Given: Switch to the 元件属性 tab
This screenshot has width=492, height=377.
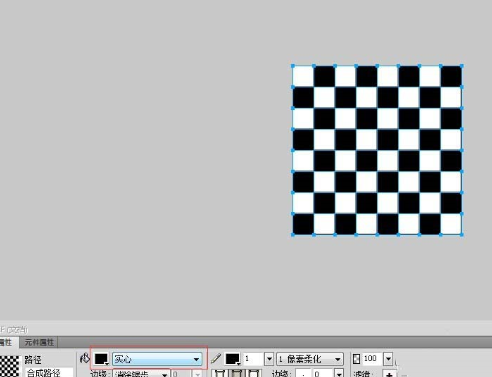Looking at the screenshot, I should coord(39,342).
